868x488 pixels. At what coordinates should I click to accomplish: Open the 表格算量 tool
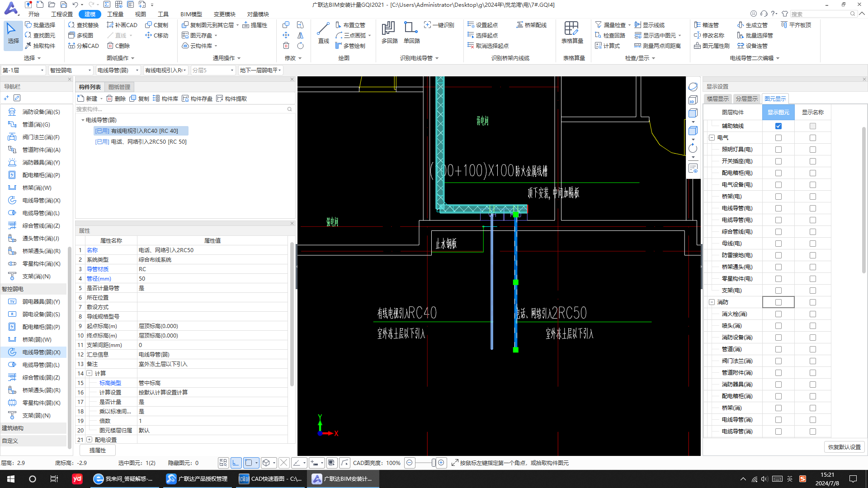click(x=572, y=33)
